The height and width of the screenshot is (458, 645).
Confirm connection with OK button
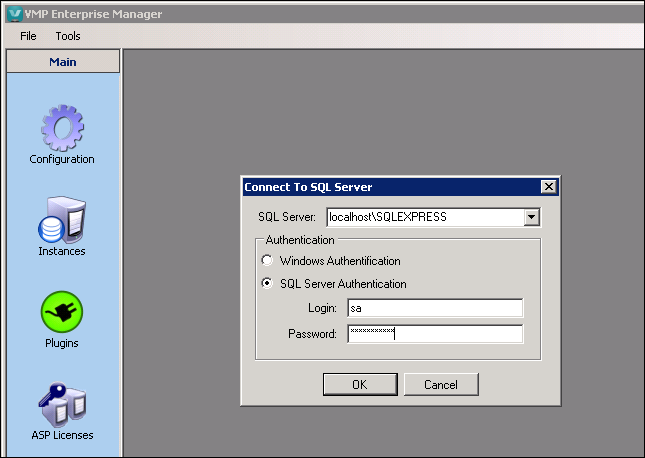360,384
